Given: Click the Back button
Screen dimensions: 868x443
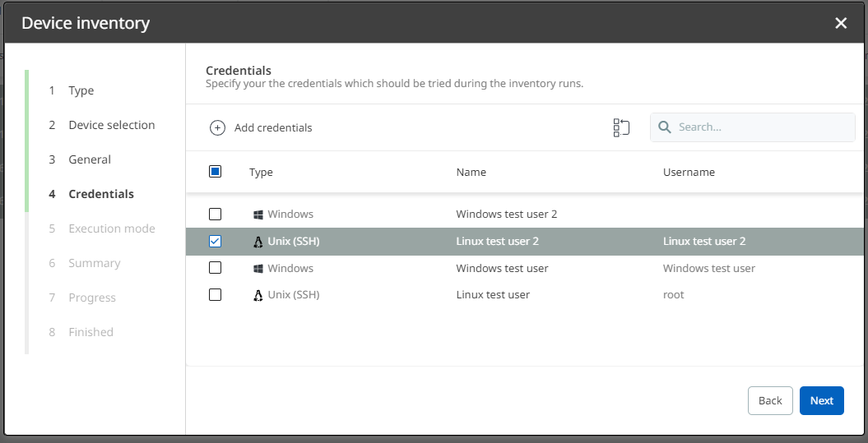Looking at the screenshot, I should tap(769, 400).
